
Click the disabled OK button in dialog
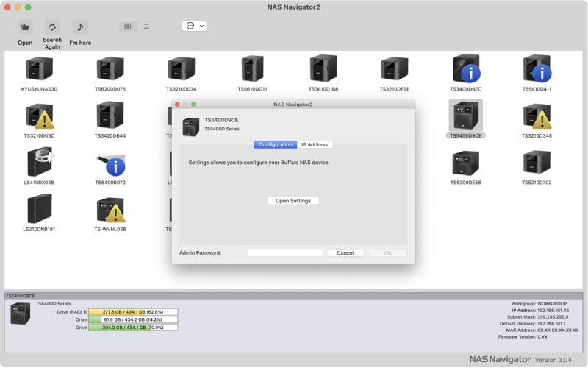point(388,253)
